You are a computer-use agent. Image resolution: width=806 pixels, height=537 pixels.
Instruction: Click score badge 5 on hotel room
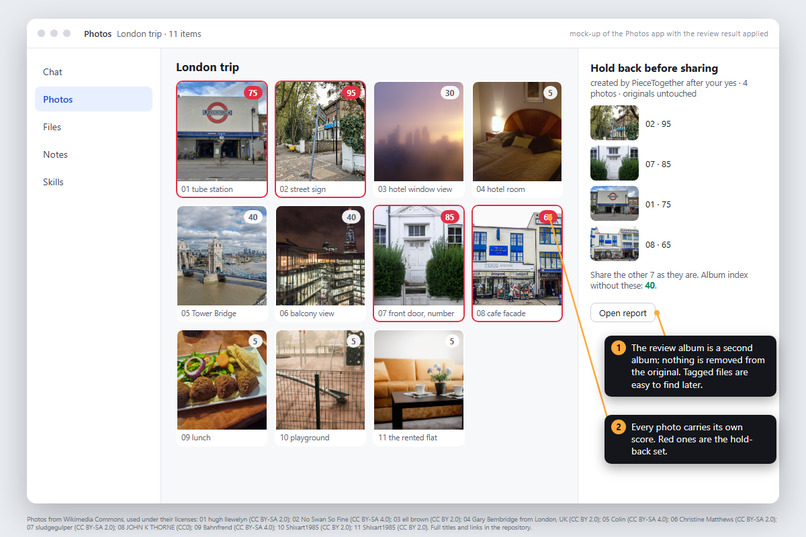point(551,93)
